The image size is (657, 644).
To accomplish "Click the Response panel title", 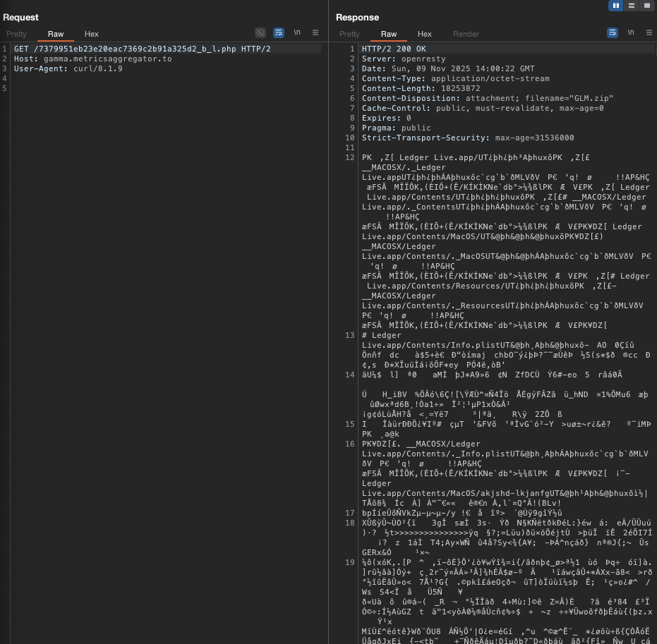I will point(357,17).
